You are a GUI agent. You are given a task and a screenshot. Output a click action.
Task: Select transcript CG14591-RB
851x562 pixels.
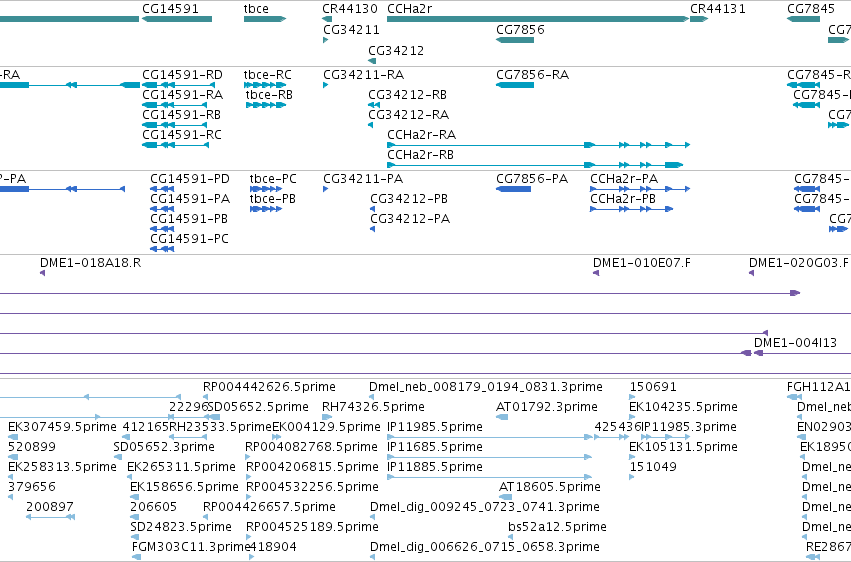click(x=181, y=115)
